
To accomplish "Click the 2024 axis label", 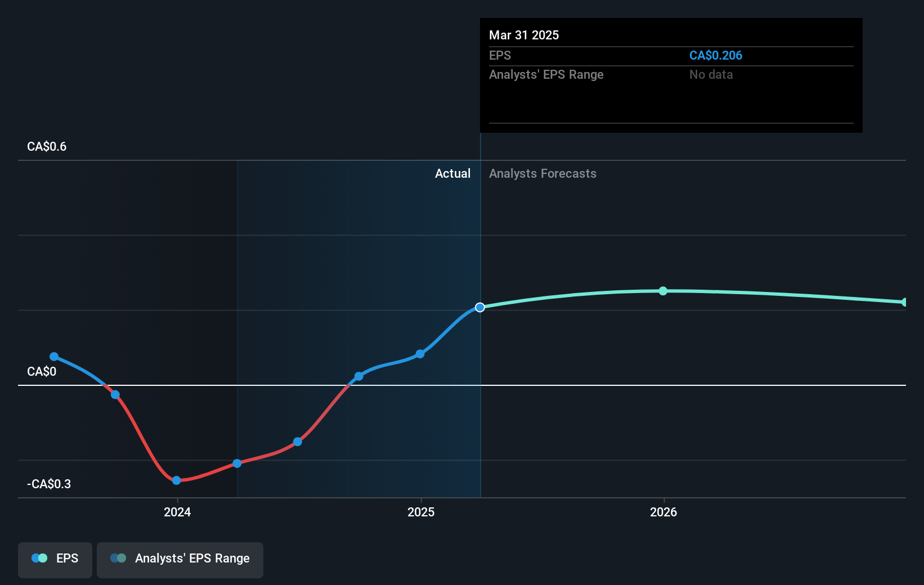I will [177, 512].
